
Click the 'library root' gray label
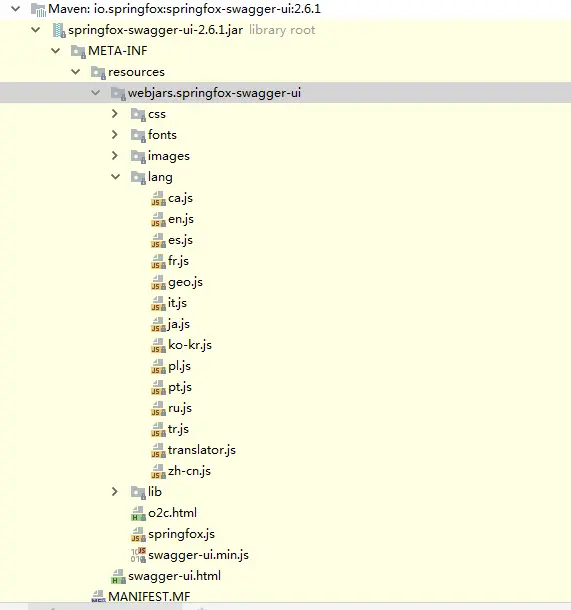coord(282,30)
